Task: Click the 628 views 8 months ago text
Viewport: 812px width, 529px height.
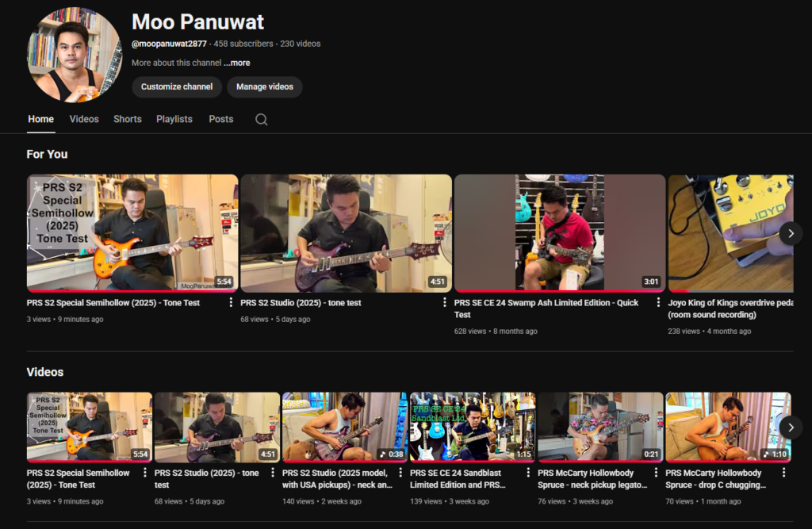Action: (x=496, y=331)
